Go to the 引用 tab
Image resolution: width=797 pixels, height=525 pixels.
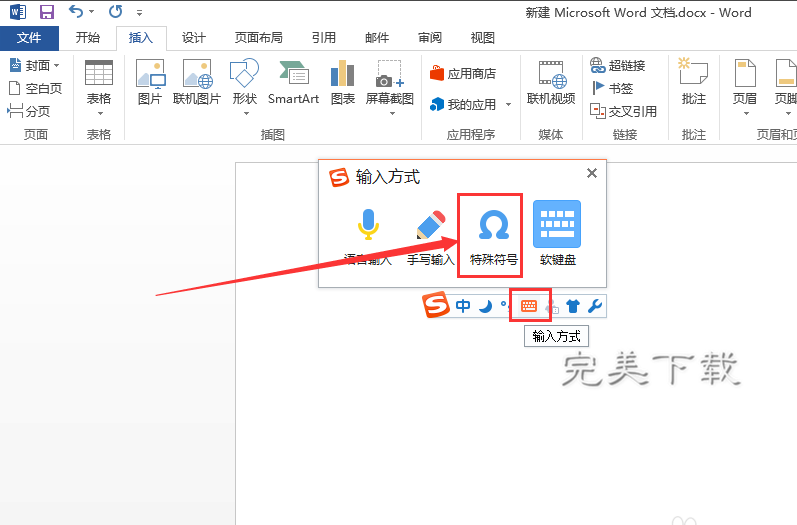pos(324,38)
